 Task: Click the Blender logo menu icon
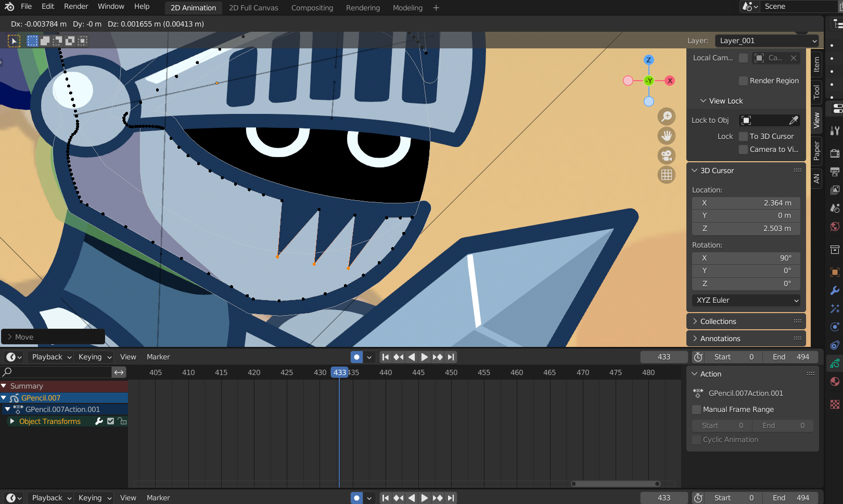coord(9,7)
